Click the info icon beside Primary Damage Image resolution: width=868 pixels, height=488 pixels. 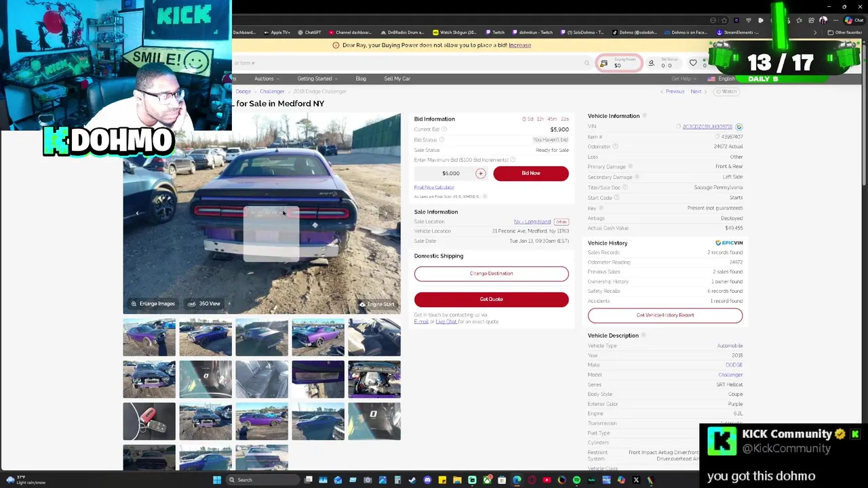coord(630,167)
